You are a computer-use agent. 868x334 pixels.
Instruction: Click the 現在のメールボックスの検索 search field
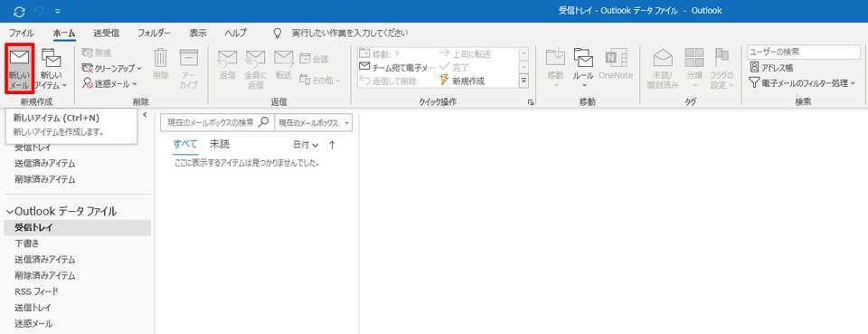pos(217,122)
